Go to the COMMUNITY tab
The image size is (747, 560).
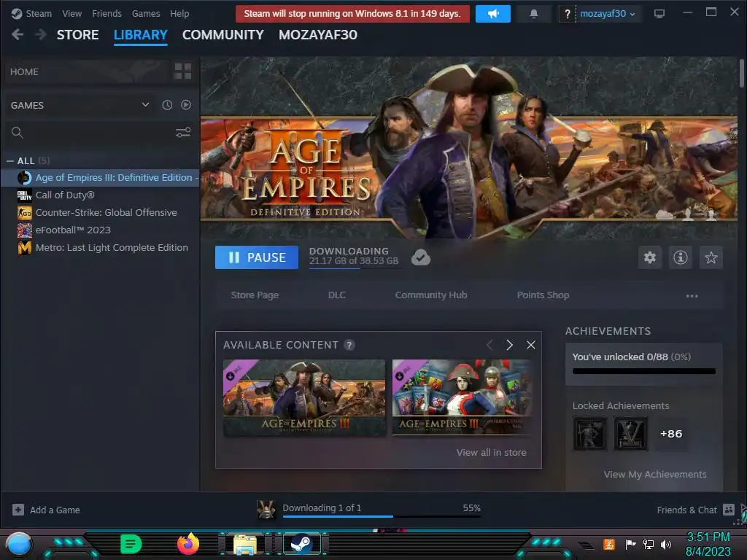[x=223, y=35]
